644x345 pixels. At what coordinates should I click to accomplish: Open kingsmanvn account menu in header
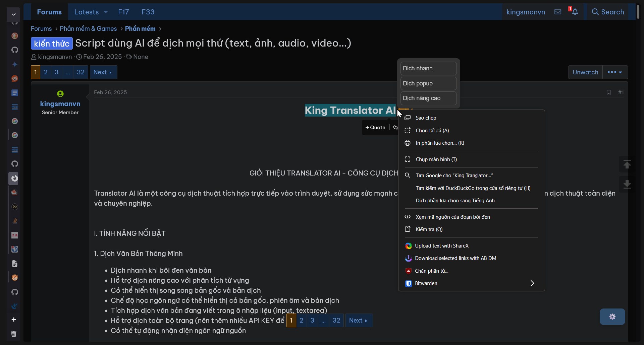tap(526, 12)
